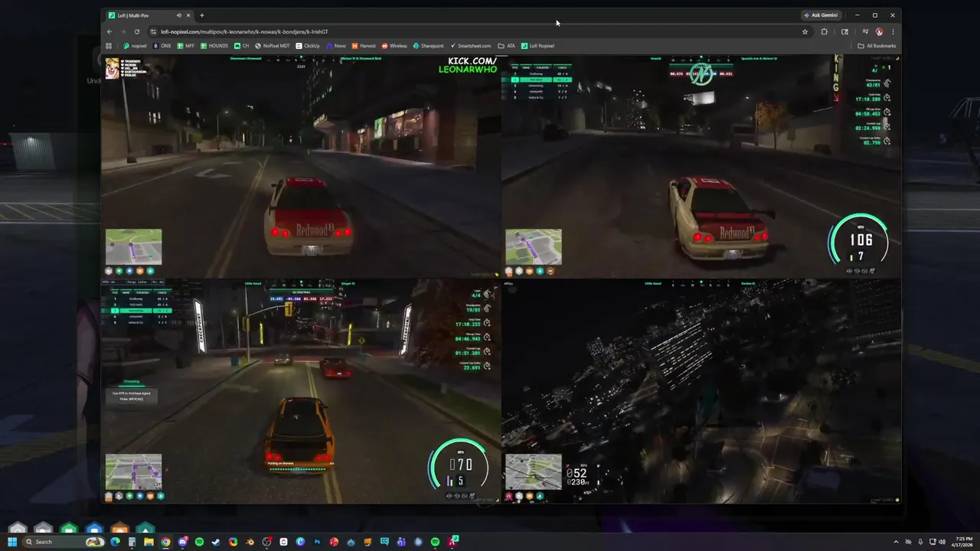The height and width of the screenshot is (551, 980).
Task: Open the Lofi Nopixel bookmark
Action: click(537, 46)
